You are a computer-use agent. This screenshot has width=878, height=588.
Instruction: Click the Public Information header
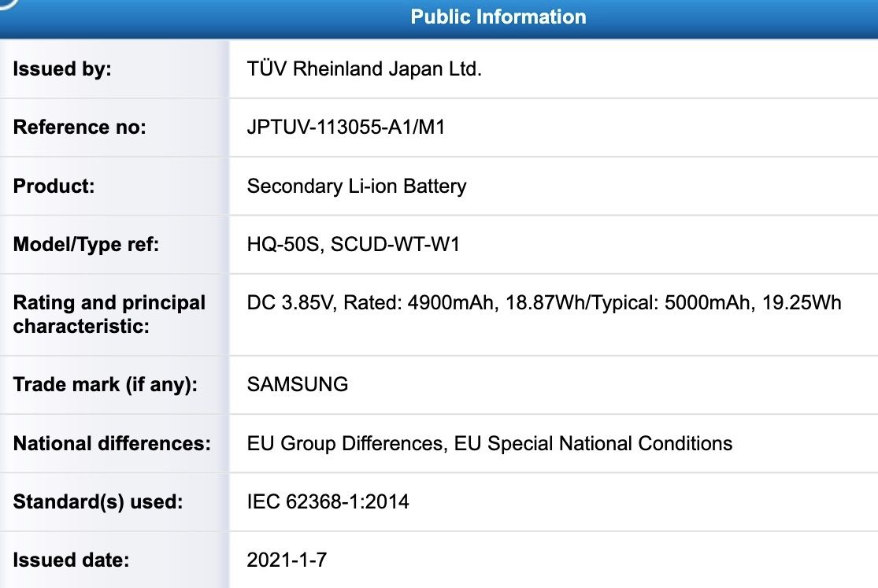click(x=498, y=17)
